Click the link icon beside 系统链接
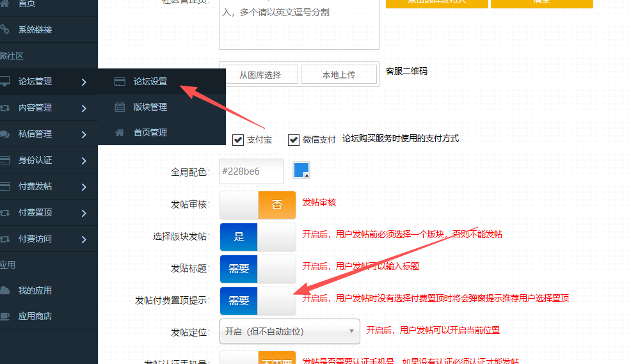Image resolution: width=631 pixels, height=364 pixels. [5, 29]
